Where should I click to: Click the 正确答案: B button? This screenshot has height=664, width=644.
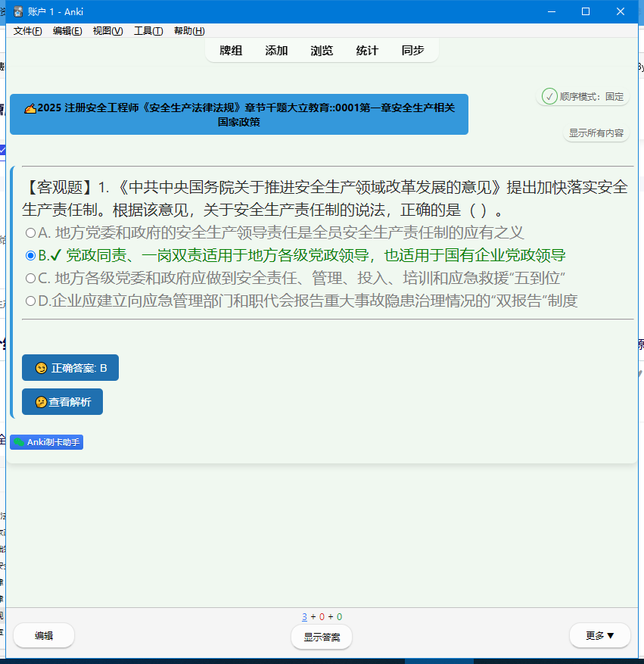(x=70, y=367)
